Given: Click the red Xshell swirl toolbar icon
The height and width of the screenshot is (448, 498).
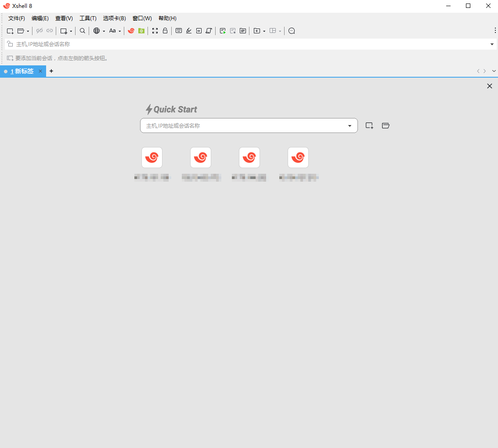Looking at the screenshot, I should 131,31.
